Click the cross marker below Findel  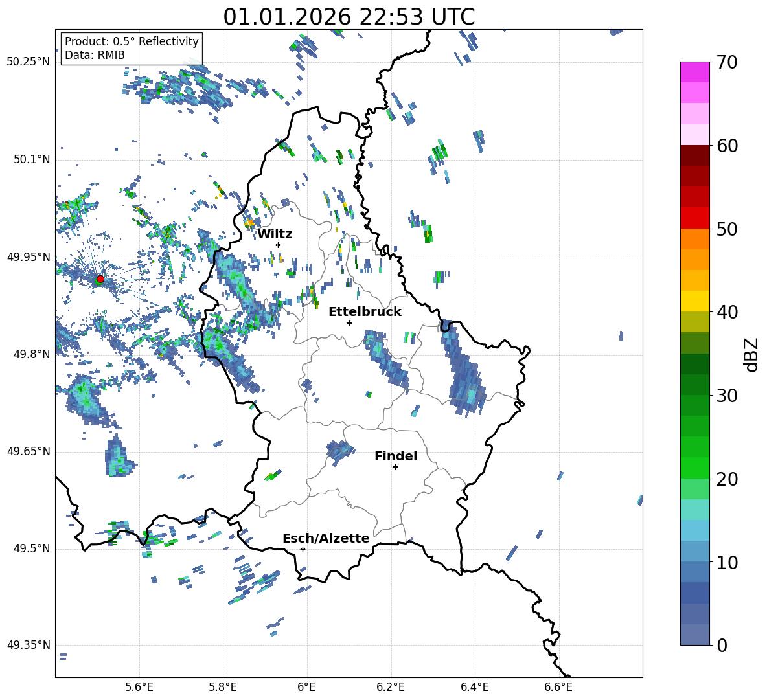(395, 468)
